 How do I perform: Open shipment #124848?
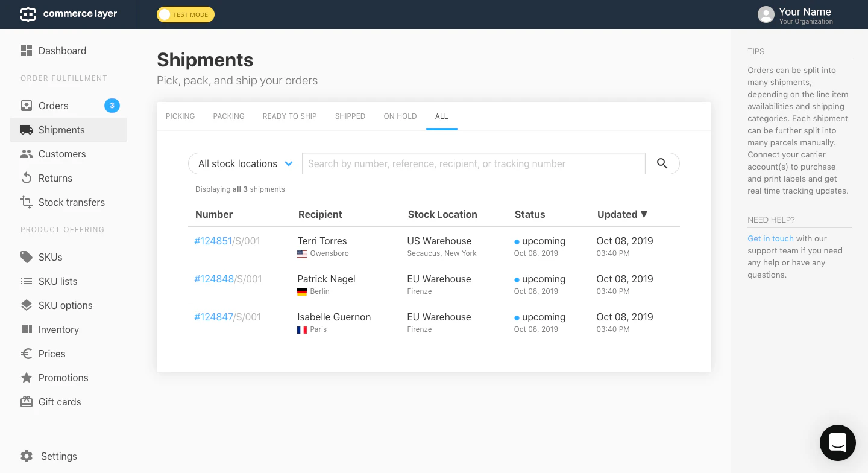tap(214, 279)
